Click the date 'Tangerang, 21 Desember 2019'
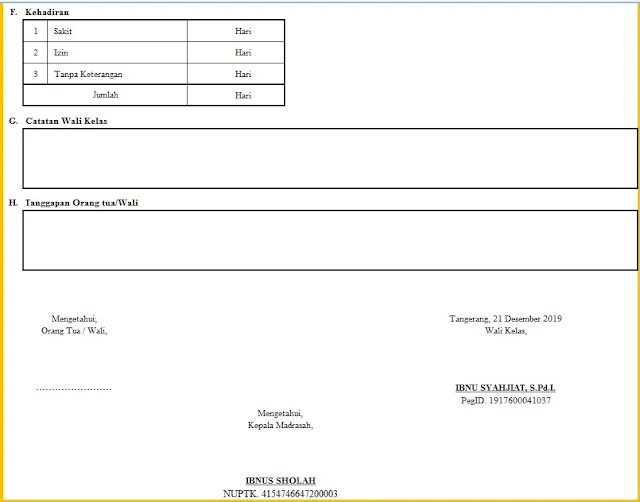Image resolution: width=640 pixels, height=502 pixels. tap(506, 319)
